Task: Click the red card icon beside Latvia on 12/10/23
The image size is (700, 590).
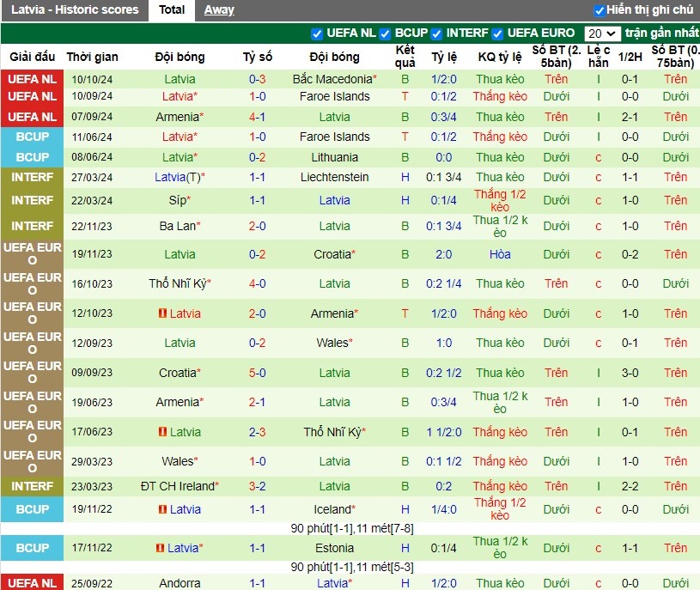Action: [162, 313]
